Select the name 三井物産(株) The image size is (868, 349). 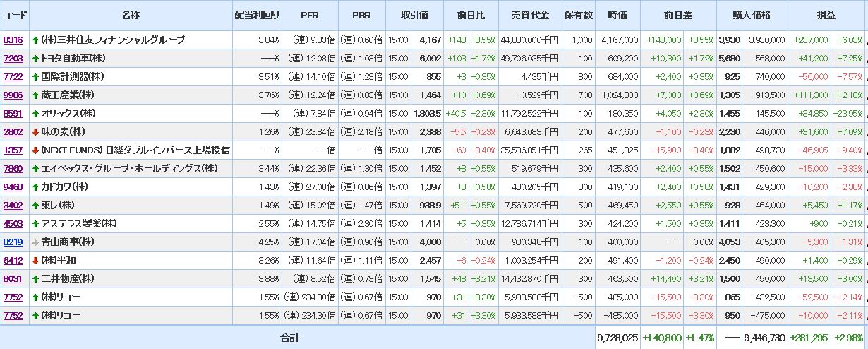pos(68,279)
